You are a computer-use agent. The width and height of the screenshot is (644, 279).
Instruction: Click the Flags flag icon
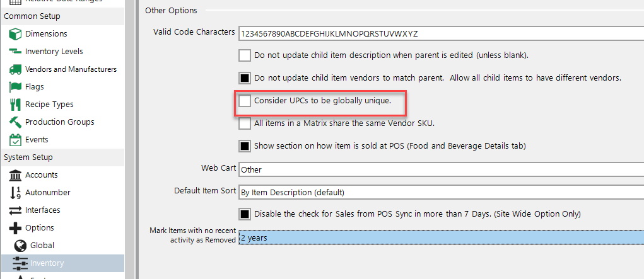(x=15, y=86)
